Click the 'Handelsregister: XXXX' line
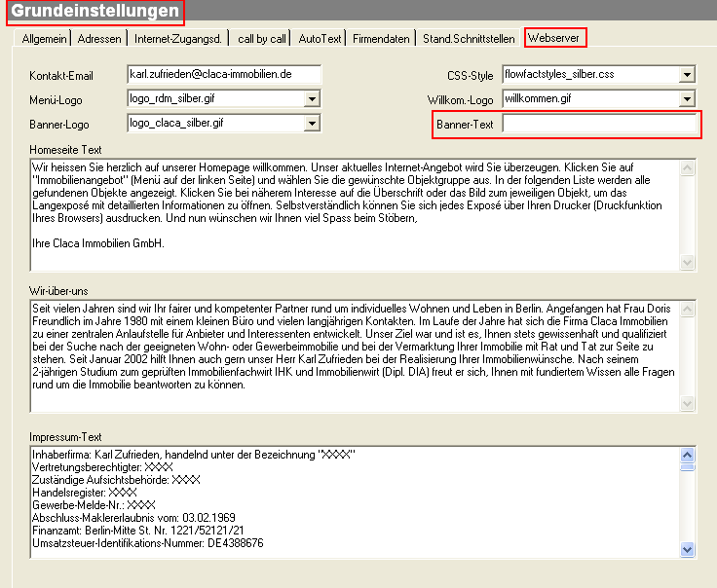Viewport: 717px width, 588px height. 85,493
